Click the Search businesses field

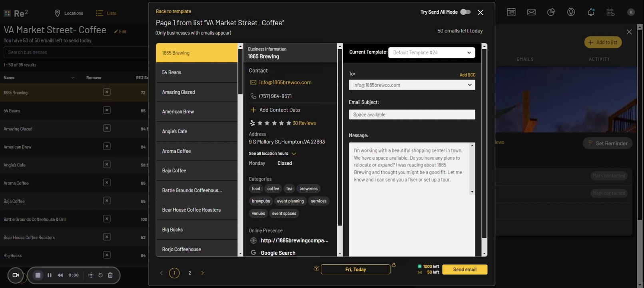pyautogui.click(x=76, y=52)
